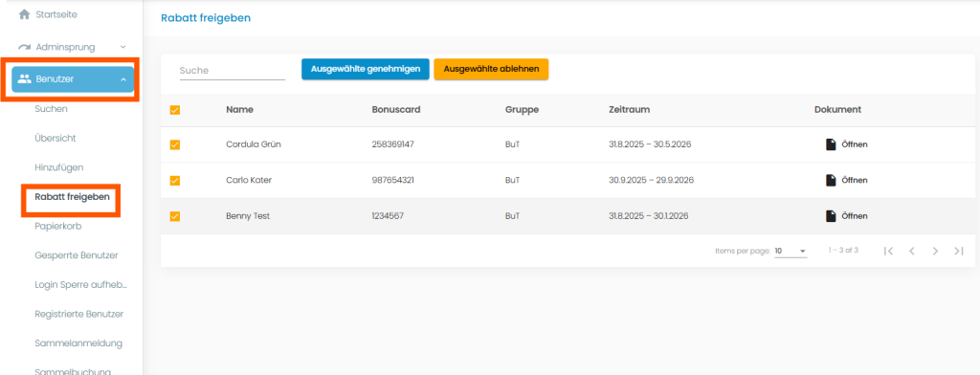This screenshot has width=980, height=375.
Task: Open the items per page dropdown
Action: (x=791, y=251)
